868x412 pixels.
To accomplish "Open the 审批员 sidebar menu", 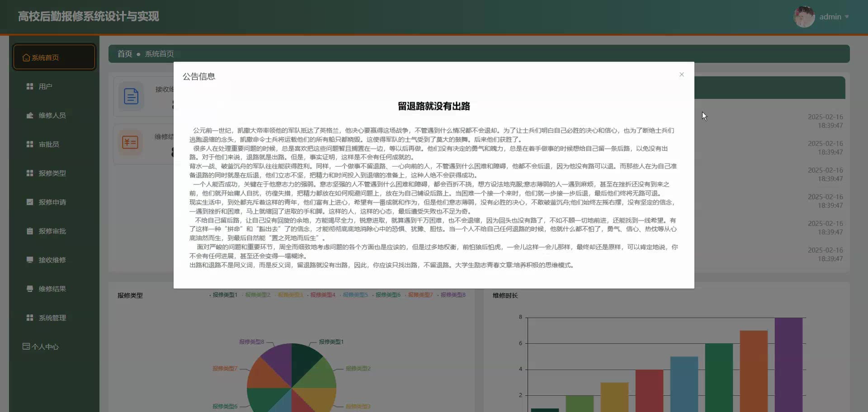I will tap(54, 144).
